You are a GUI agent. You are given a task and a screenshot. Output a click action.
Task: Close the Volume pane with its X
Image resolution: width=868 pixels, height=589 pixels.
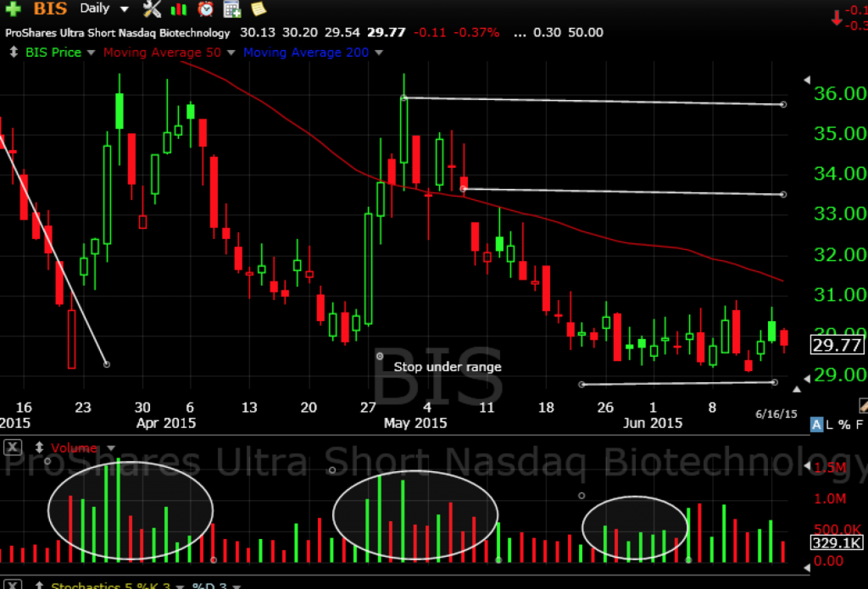pyautogui.click(x=13, y=447)
